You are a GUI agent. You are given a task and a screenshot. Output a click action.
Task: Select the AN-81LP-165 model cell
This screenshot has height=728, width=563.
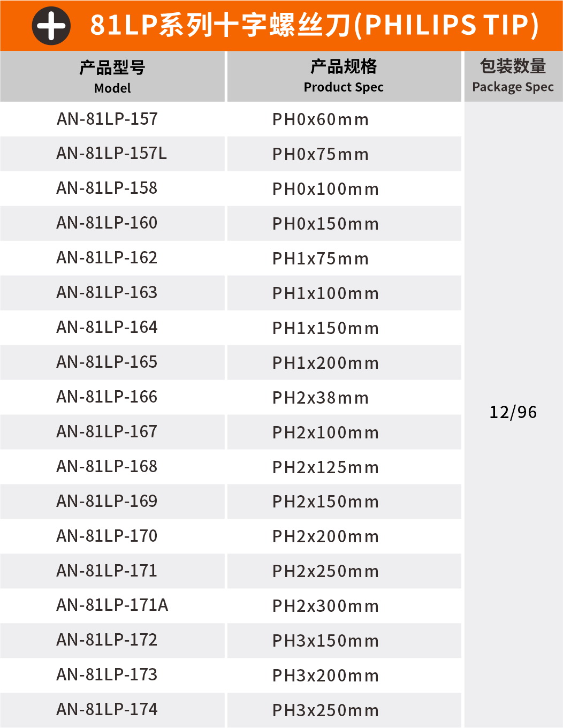coord(107,362)
